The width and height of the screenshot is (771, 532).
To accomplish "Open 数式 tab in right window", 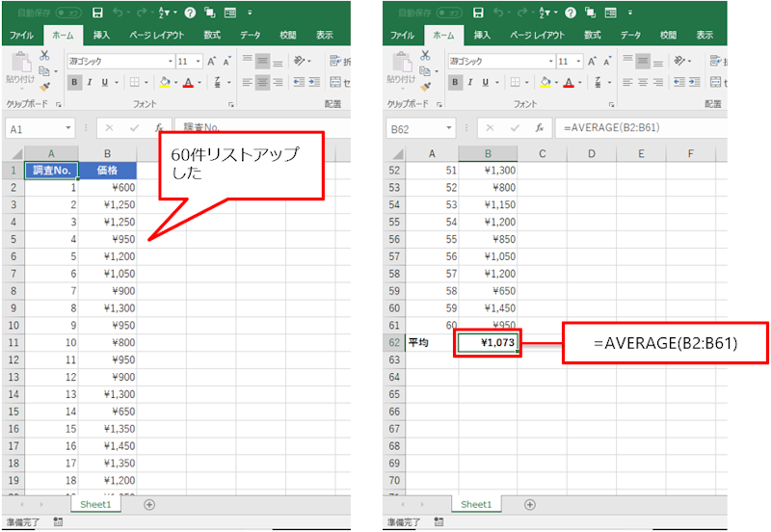I will tap(592, 35).
